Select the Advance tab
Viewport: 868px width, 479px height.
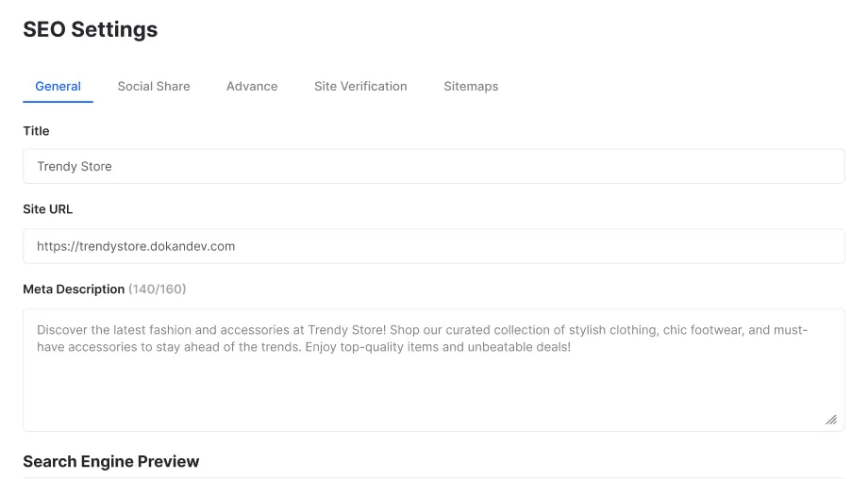252,87
